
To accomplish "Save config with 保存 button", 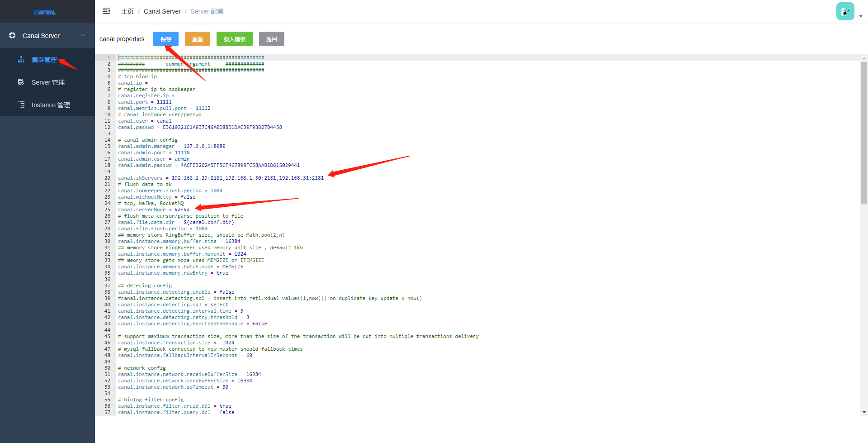I will [166, 39].
